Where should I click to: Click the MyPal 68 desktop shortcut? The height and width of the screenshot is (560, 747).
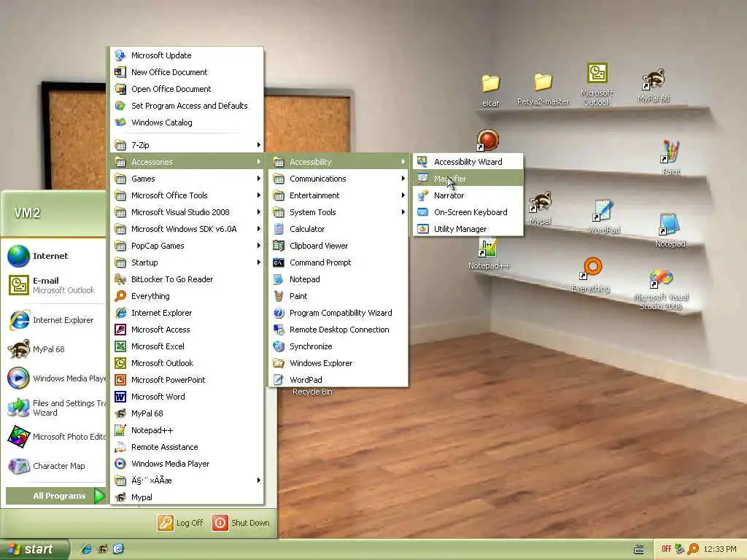coord(653,85)
